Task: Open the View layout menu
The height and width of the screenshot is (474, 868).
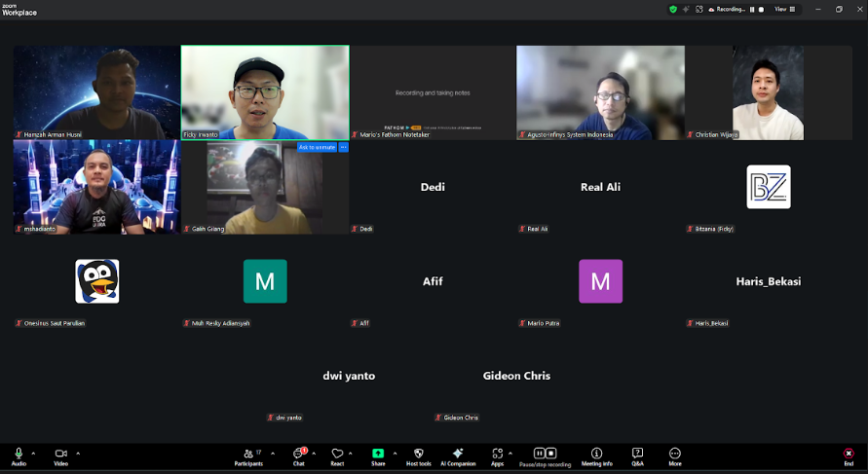Action: pos(782,9)
